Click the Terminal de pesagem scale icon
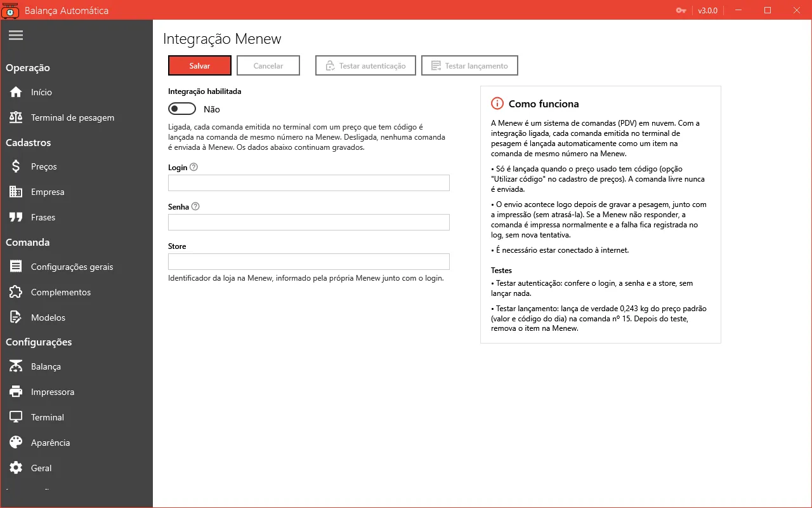 pyautogui.click(x=16, y=117)
